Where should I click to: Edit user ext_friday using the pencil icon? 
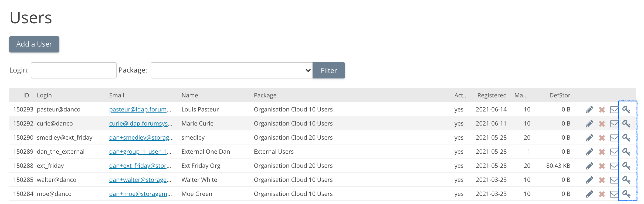(x=589, y=166)
